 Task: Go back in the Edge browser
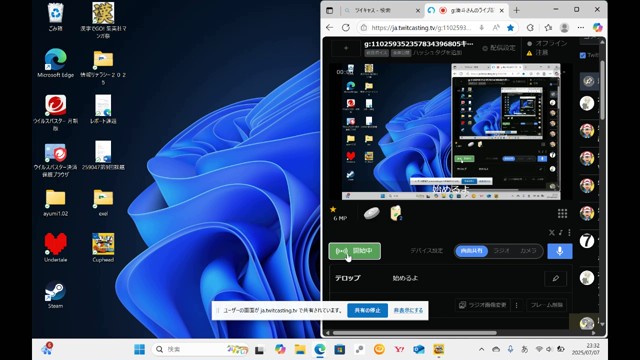[x=330, y=27]
